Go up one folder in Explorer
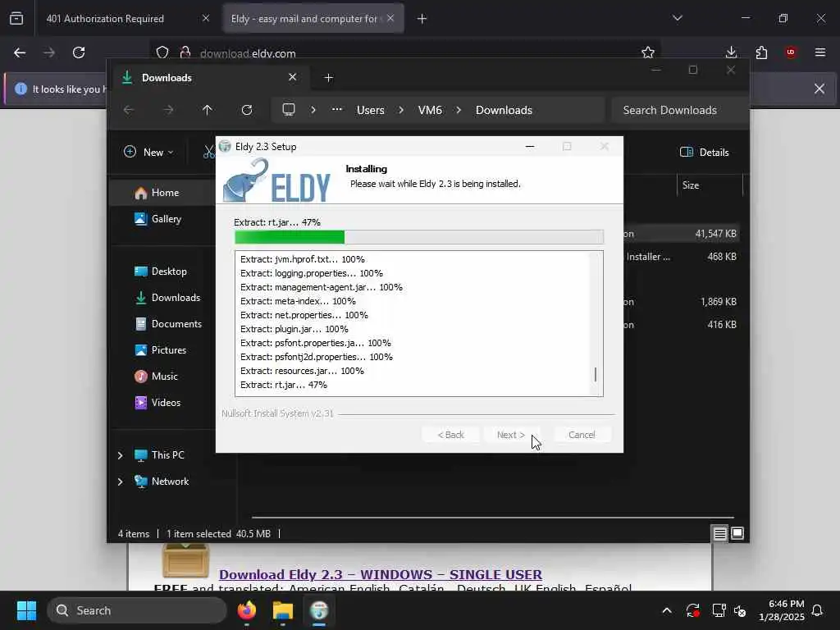Image resolution: width=840 pixels, height=630 pixels. click(208, 110)
